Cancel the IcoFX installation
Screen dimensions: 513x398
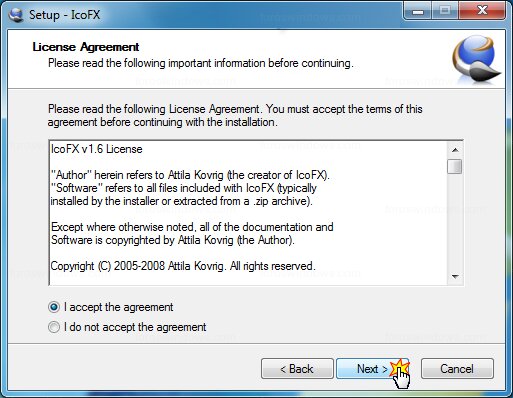click(x=457, y=369)
